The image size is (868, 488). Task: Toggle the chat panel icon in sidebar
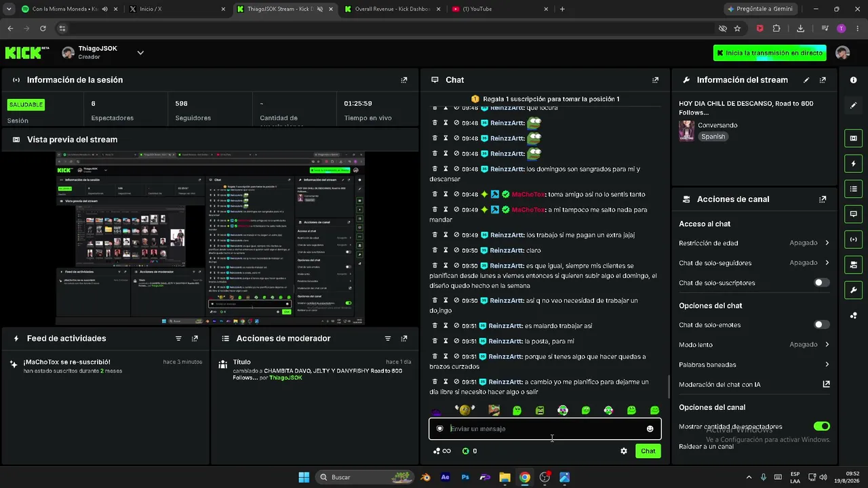[853, 214]
